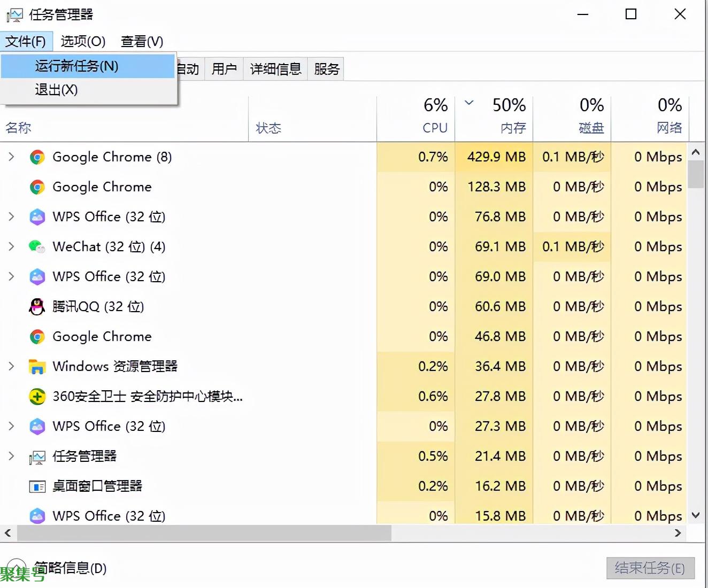The height and width of the screenshot is (588, 708).
Task: Click the Chrome icon in the 128.3 MB row
Action: 37,187
